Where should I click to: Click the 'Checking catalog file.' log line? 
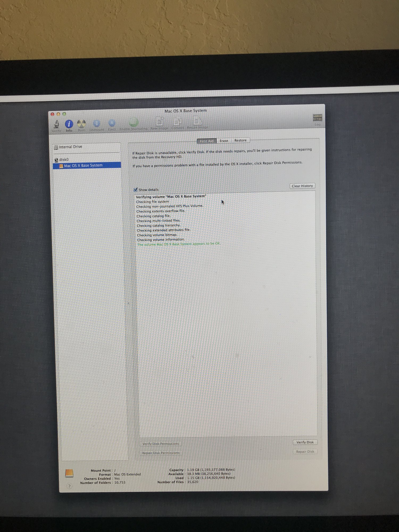[x=153, y=216]
